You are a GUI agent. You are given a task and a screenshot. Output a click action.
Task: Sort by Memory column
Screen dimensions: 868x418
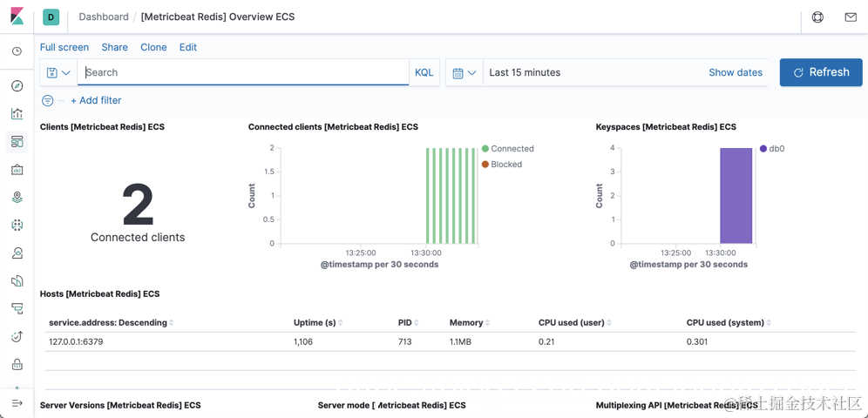[x=470, y=322]
